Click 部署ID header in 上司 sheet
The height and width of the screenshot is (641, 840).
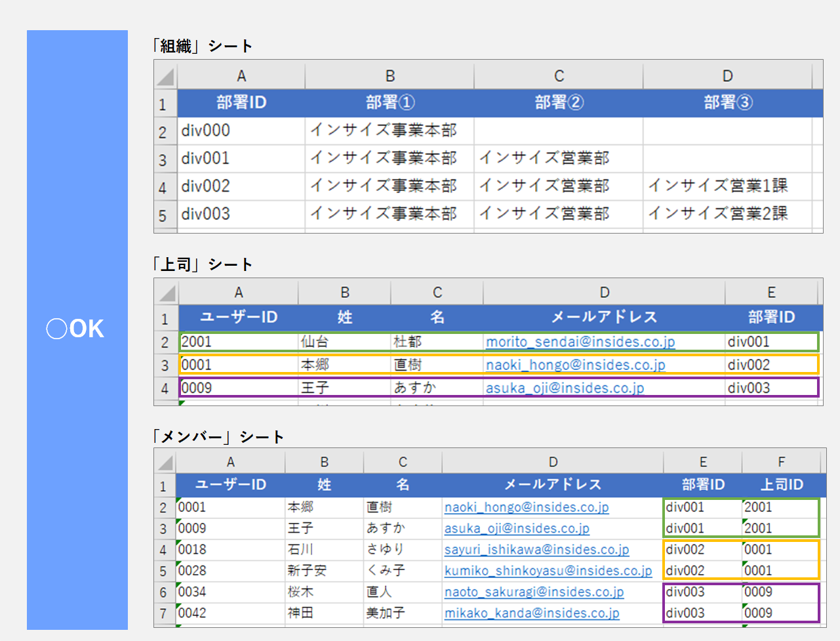tap(771, 318)
